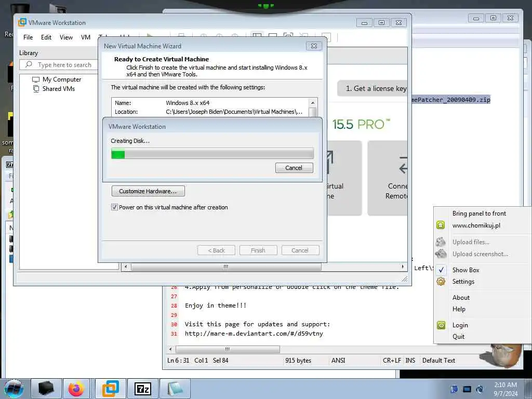Open the Windows Start orb
The width and height of the screenshot is (532, 399).
coord(14,389)
